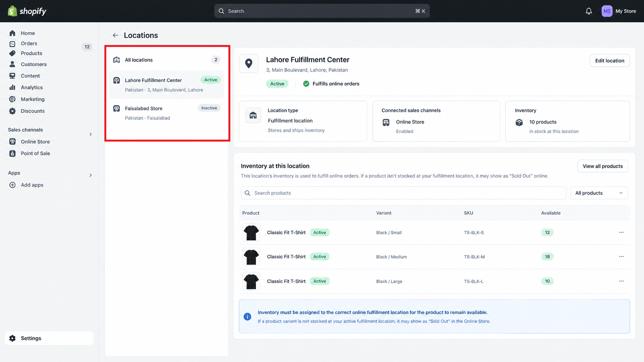Open the All products filter dropdown
This screenshot has height=362, width=644.
[x=599, y=193]
